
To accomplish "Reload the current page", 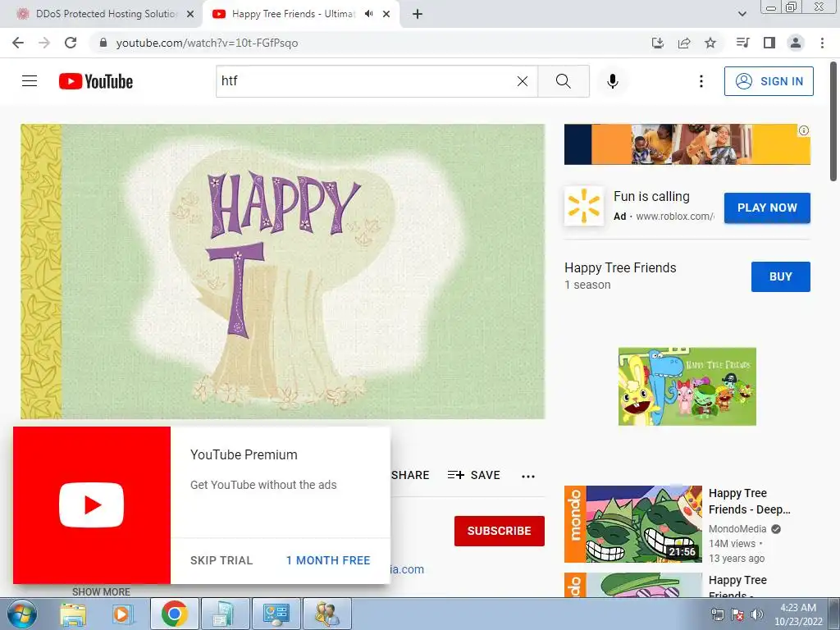I will [x=71, y=43].
